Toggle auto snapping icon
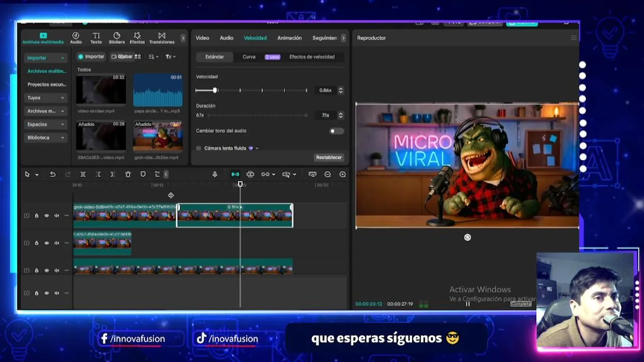This screenshot has width=644, height=362. (250, 174)
